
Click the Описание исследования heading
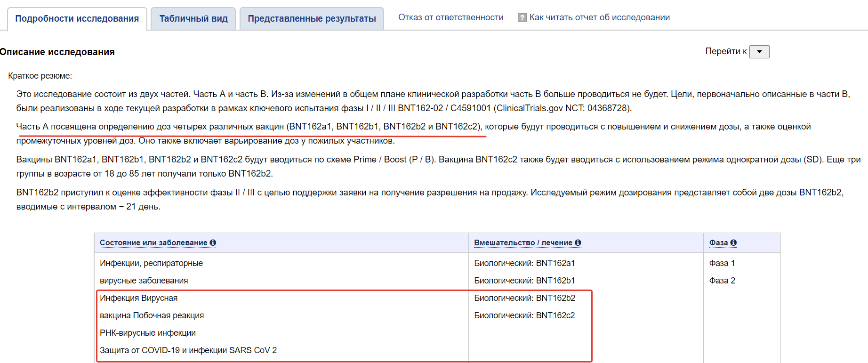pos(57,52)
